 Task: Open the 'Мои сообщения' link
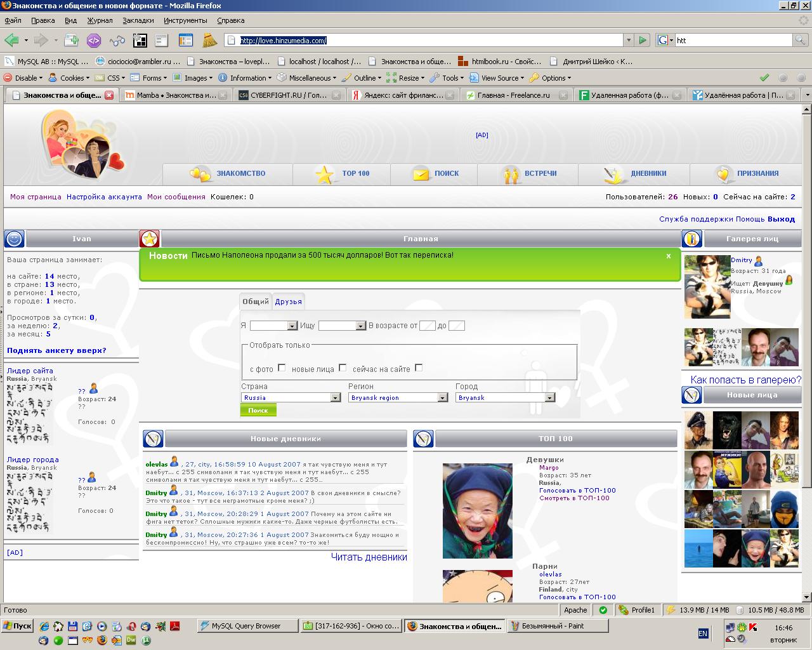pos(176,197)
